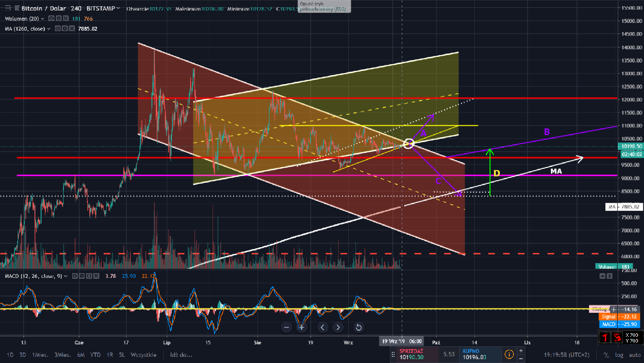Open the Idź do... date picker
The image size is (644, 363).
(x=182, y=355)
